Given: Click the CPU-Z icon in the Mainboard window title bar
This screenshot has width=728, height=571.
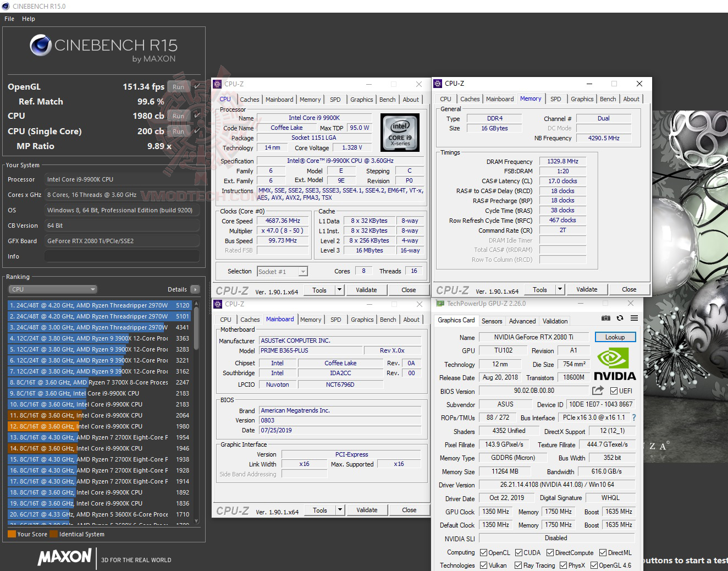Looking at the screenshot, I should click(x=218, y=304).
